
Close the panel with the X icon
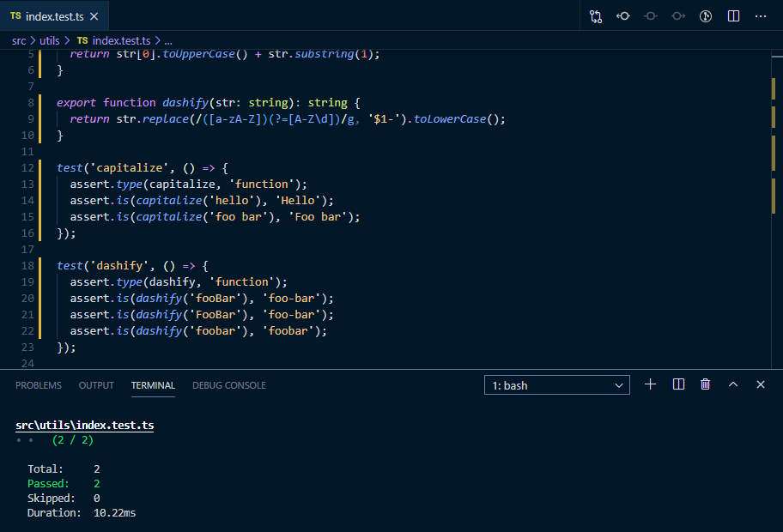tap(760, 384)
